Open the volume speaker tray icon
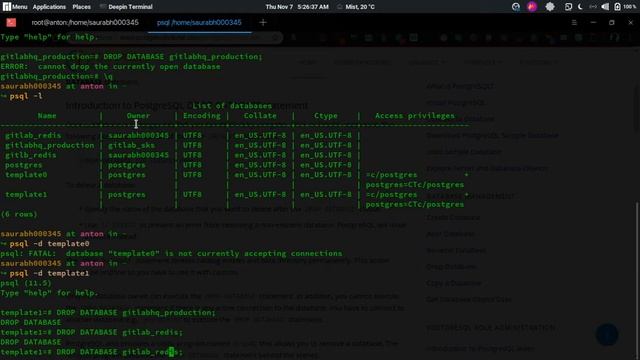 (x=605, y=7)
